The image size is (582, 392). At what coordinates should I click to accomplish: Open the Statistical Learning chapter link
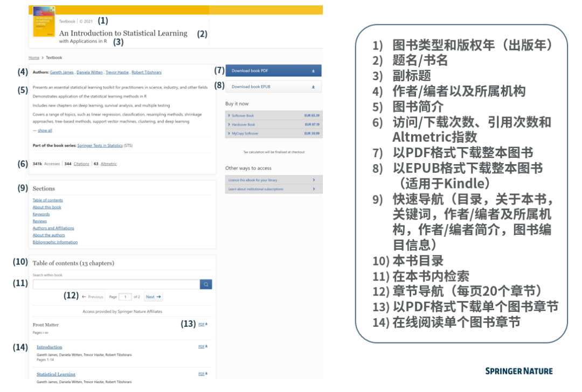pyautogui.click(x=56, y=375)
